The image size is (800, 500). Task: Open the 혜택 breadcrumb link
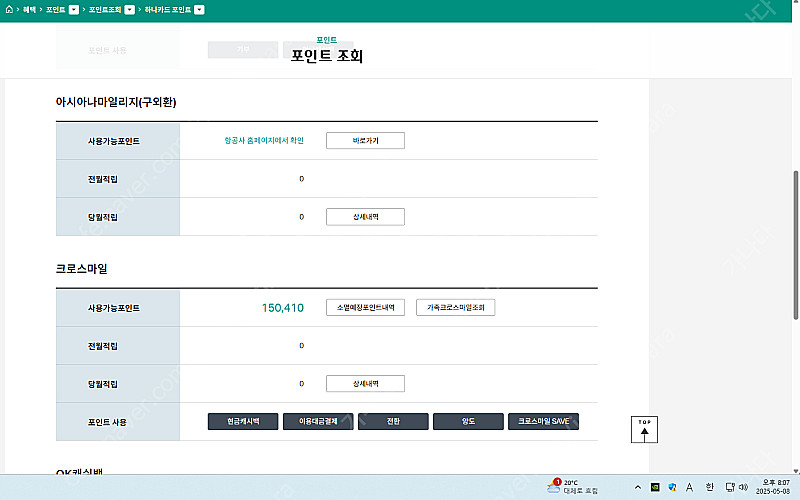29,10
